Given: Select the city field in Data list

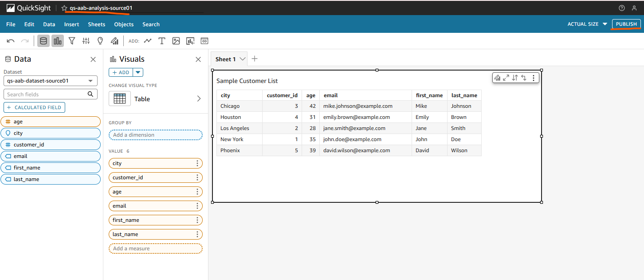Looking at the screenshot, I should (x=51, y=133).
